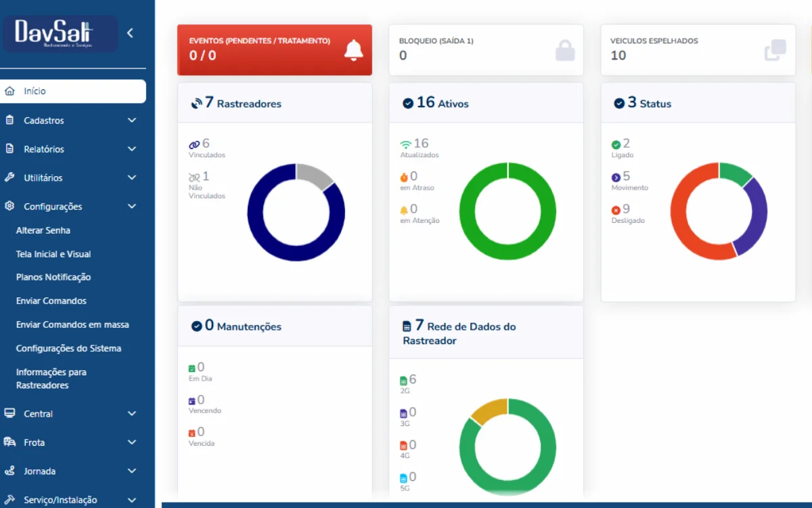Screen dimensions: 812x508
Task: Click the purple arrow icon above Movimento
Action: (x=616, y=177)
